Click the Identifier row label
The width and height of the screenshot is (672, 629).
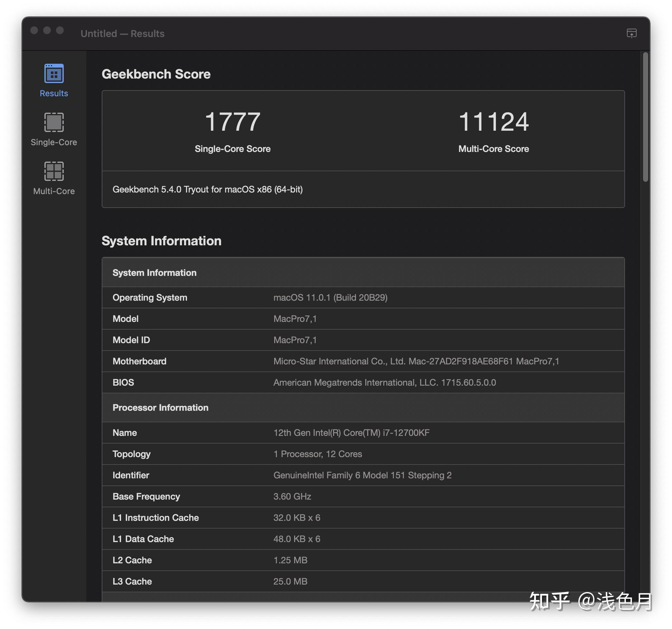[x=130, y=475]
